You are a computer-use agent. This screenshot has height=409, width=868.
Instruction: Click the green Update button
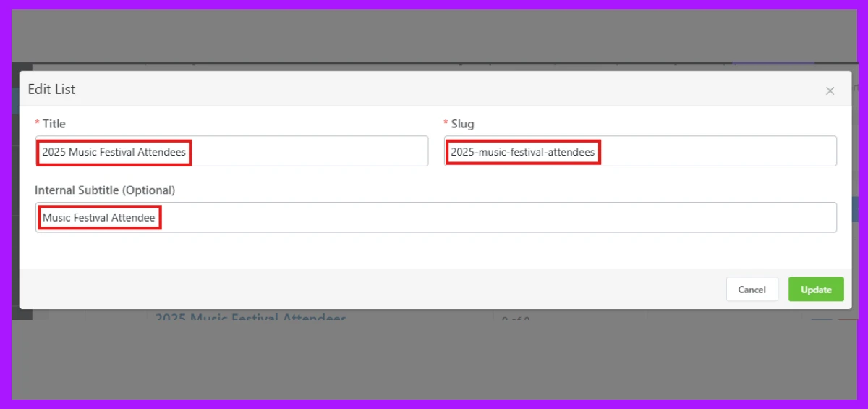click(x=816, y=290)
